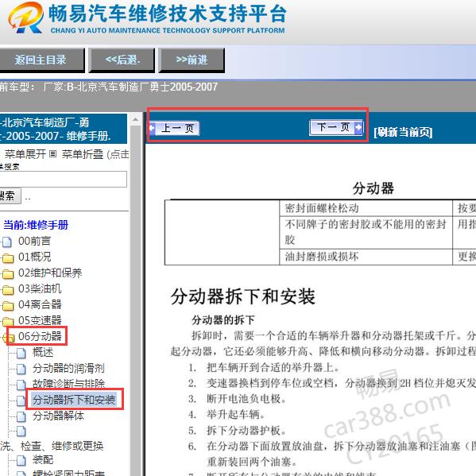
Task: Click the page icon beside 00前言
Action: click(7, 242)
